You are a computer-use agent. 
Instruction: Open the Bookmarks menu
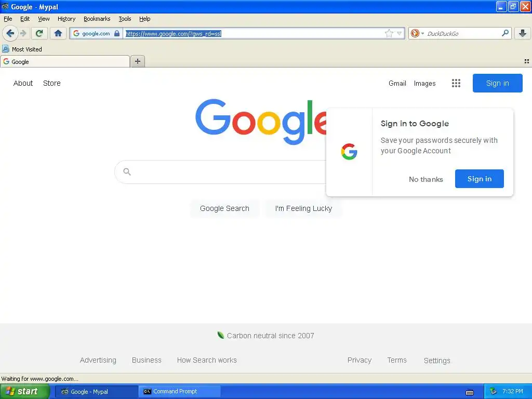pos(97,19)
